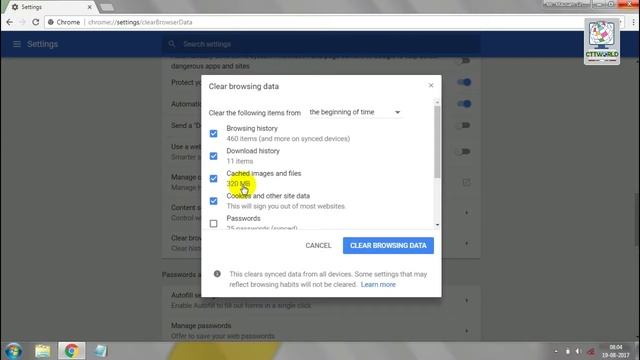This screenshot has width=640, height=360.
Task: Open Windows Start menu
Action: pos(13,351)
